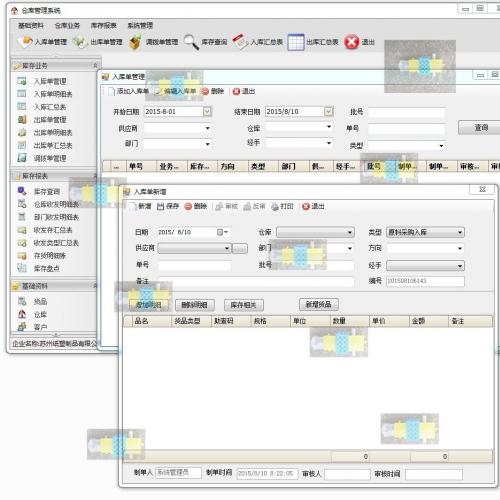This screenshot has width=500, height=500.
Task: Click the 单号 input in 入库单新增 dialog
Action: (x=194, y=266)
